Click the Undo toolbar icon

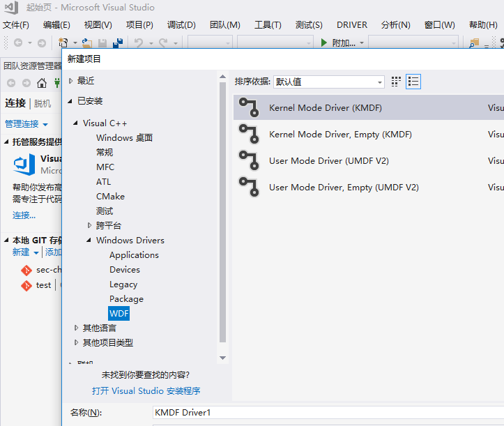point(139,43)
